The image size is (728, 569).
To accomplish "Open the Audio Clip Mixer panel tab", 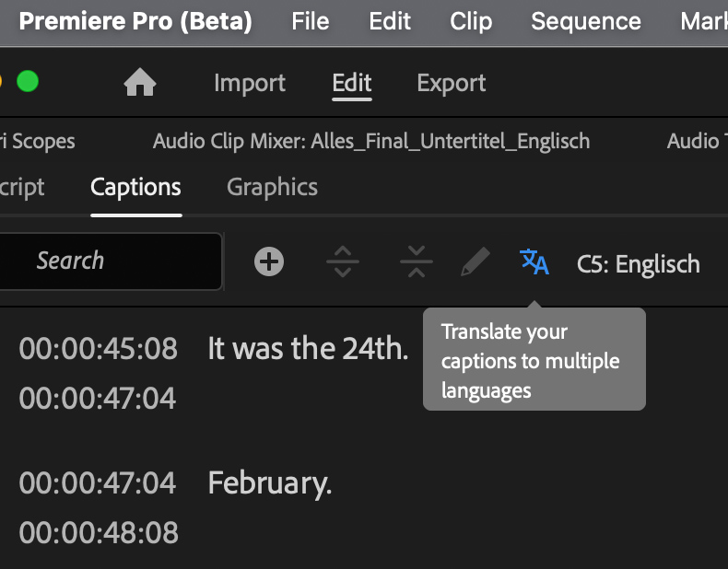I will (371, 141).
